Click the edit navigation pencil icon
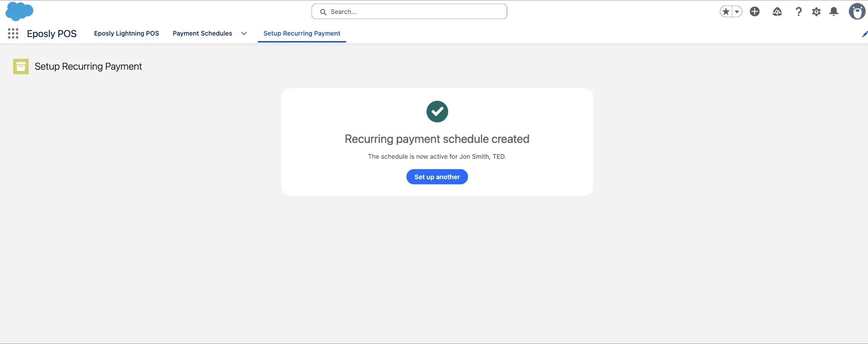 (x=864, y=34)
